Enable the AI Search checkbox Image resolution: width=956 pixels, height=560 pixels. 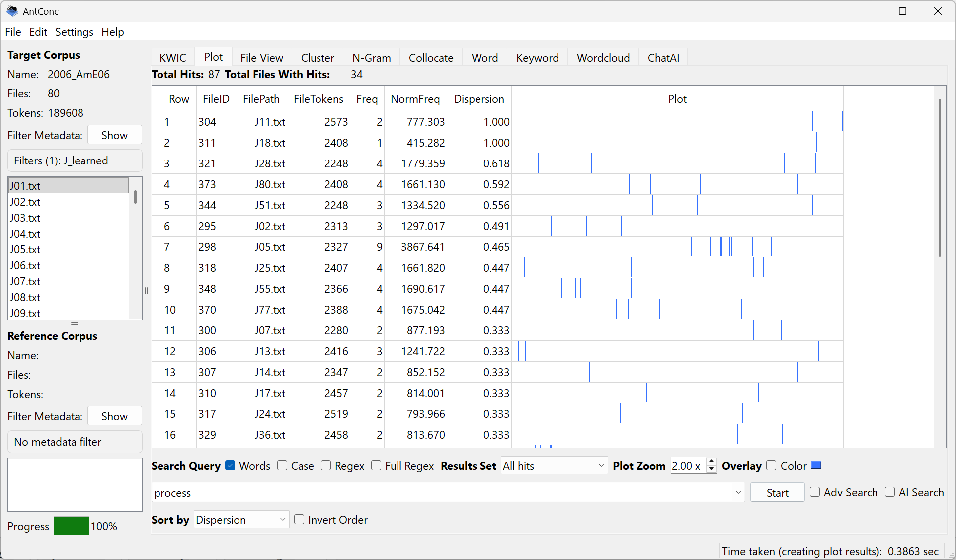pos(890,492)
